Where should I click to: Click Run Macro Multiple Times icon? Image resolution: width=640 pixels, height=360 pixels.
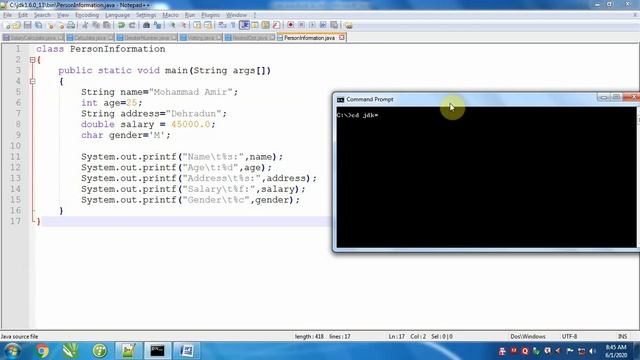[323, 25]
